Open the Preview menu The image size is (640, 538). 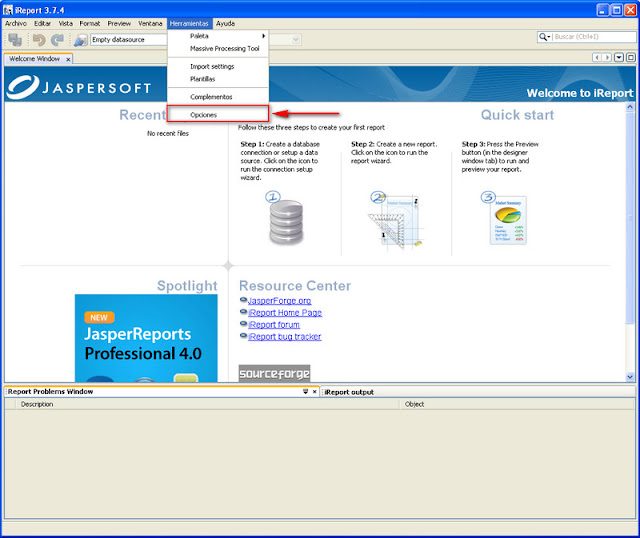point(119,24)
